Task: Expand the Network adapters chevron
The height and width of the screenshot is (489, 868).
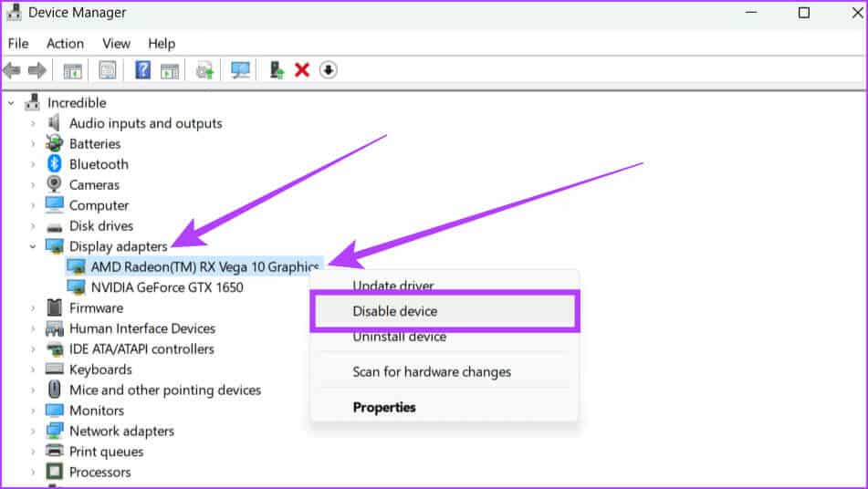Action: pos(33,431)
